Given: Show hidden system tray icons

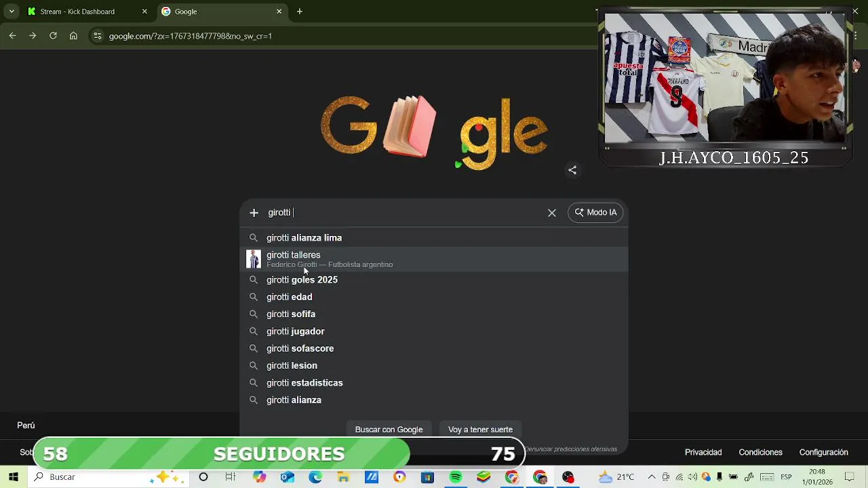Looking at the screenshot, I should pyautogui.click(x=652, y=477).
